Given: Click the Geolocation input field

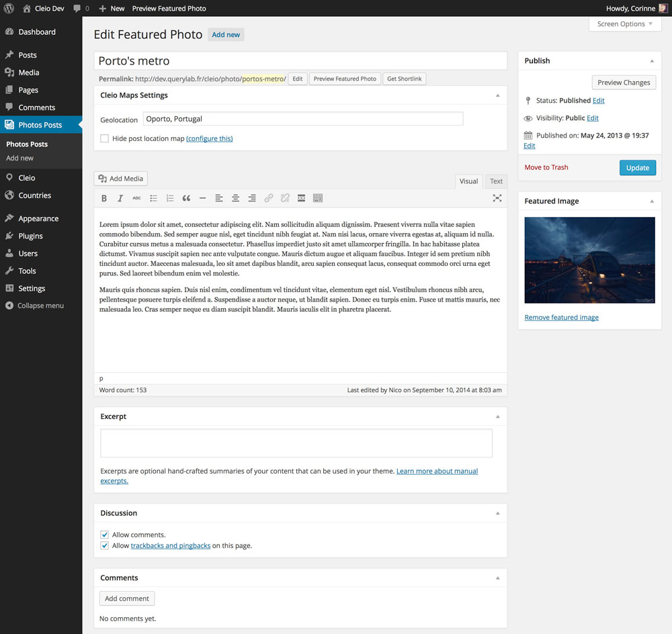Looking at the screenshot, I should pos(303,119).
